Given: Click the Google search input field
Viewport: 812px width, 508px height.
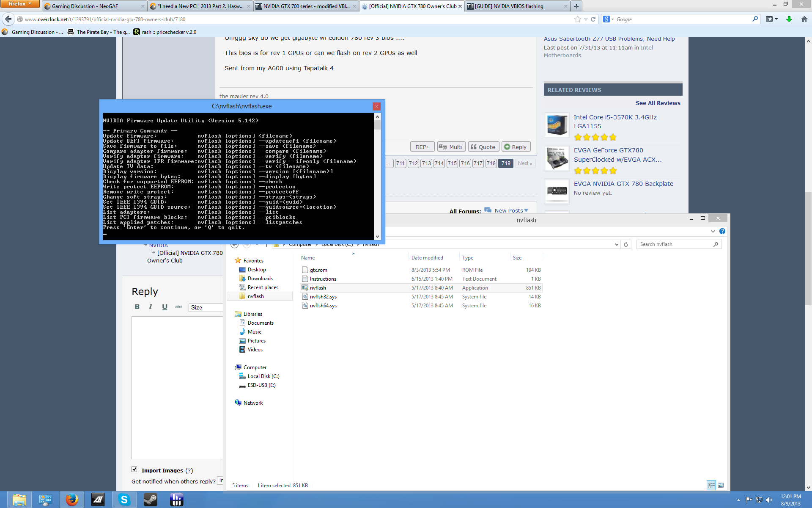Looking at the screenshot, I should pos(683,19).
